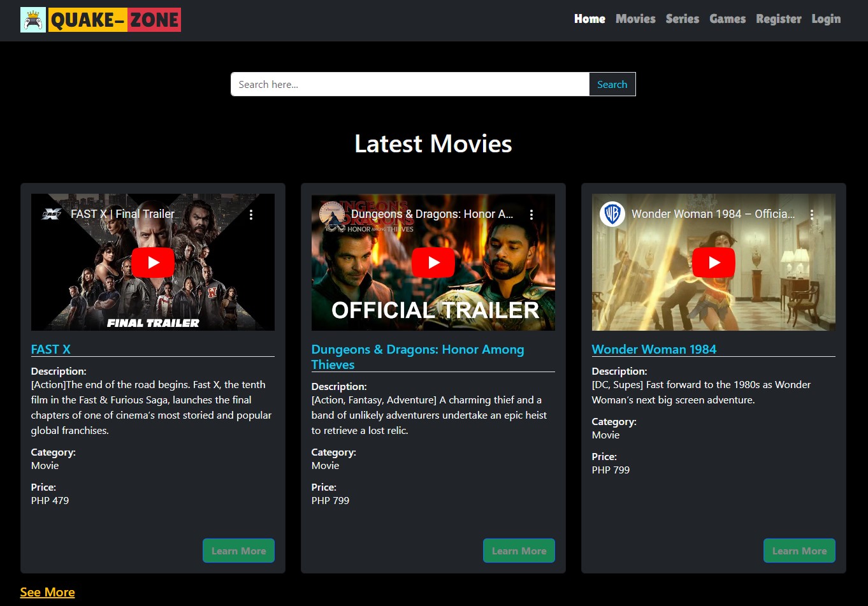Screen dimensions: 868x606
Task: Click the 'PHP 479' price text
Action: pos(50,500)
